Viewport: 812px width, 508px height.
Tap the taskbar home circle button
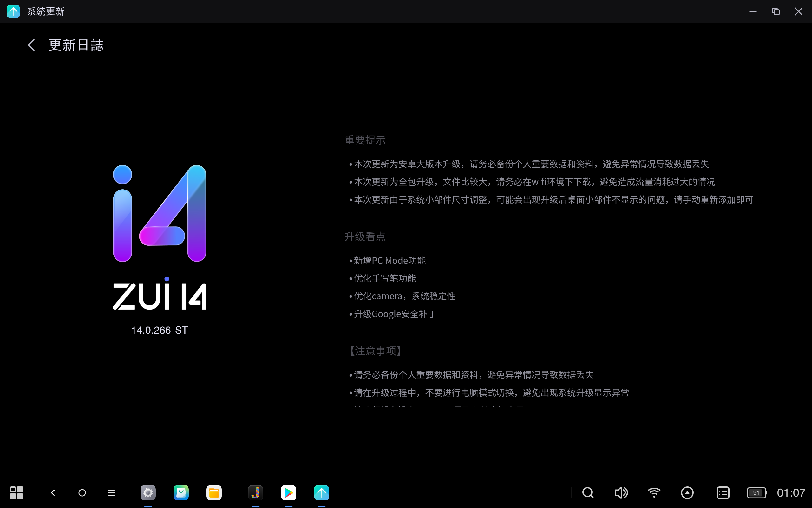click(82, 493)
